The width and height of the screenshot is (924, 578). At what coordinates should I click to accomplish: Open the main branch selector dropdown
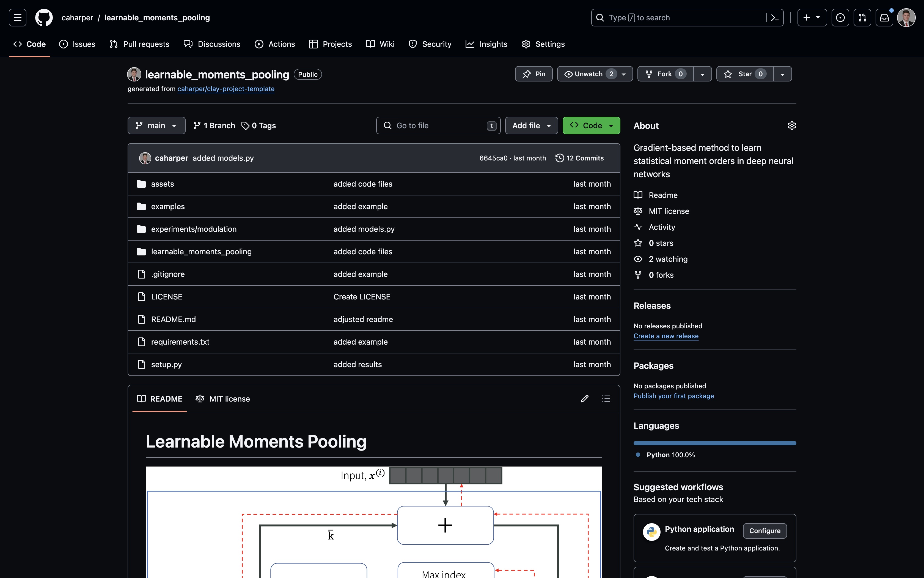[156, 126]
